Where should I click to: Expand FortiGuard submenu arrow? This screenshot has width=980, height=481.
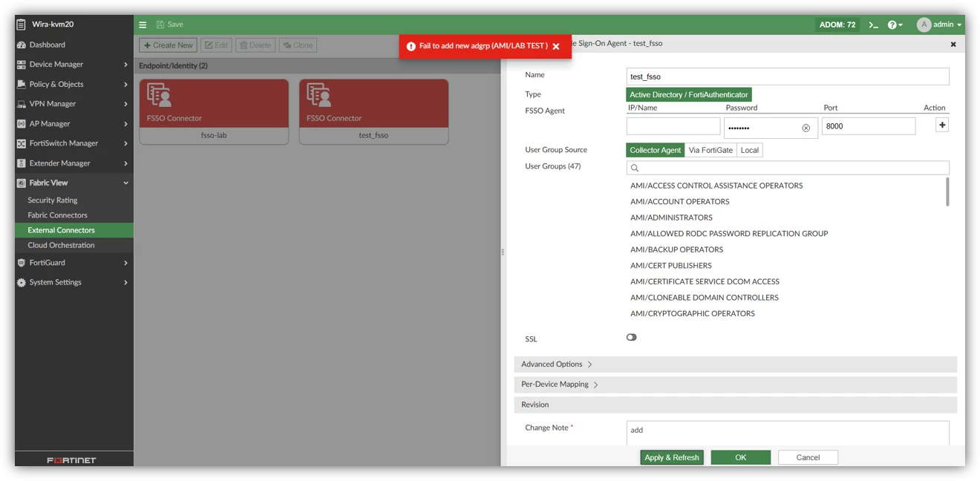click(126, 263)
